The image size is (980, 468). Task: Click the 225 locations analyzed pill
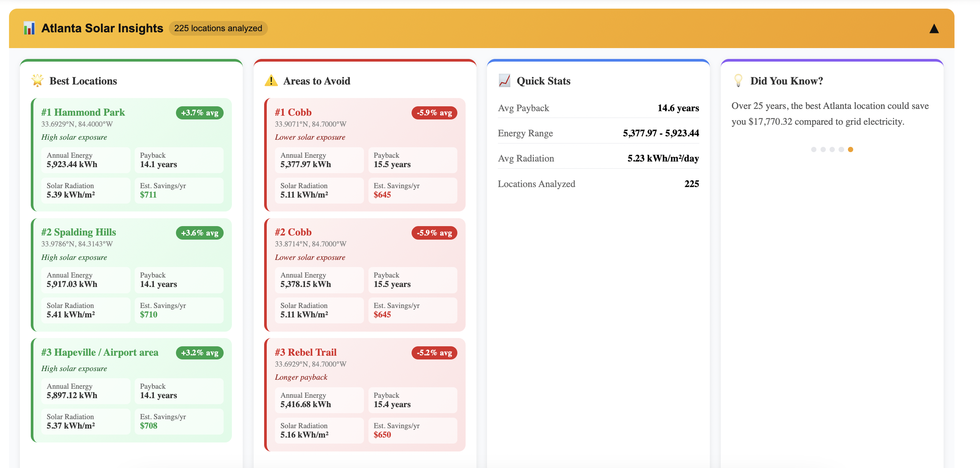tap(218, 28)
